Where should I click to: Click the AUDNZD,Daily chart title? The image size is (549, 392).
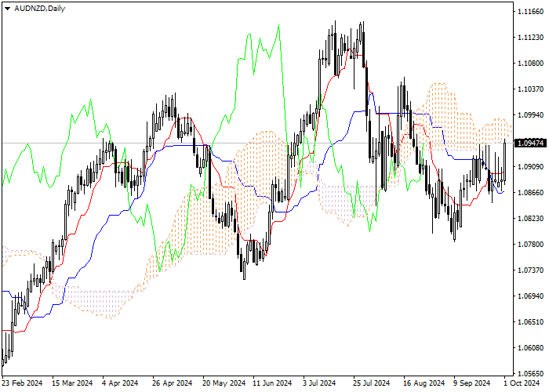click(39, 9)
